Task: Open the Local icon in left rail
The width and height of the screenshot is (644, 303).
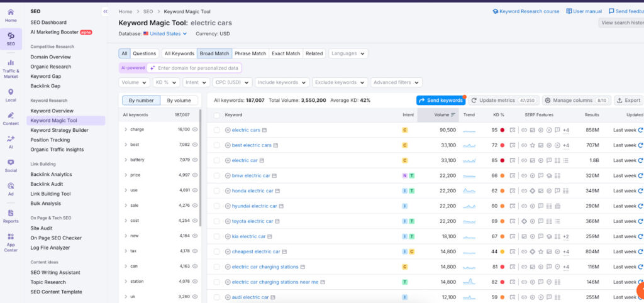Action: point(11,95)
